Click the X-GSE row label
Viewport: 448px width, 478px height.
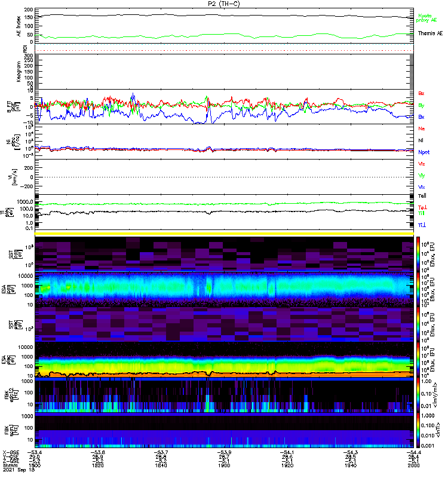(x=11, y=452)
